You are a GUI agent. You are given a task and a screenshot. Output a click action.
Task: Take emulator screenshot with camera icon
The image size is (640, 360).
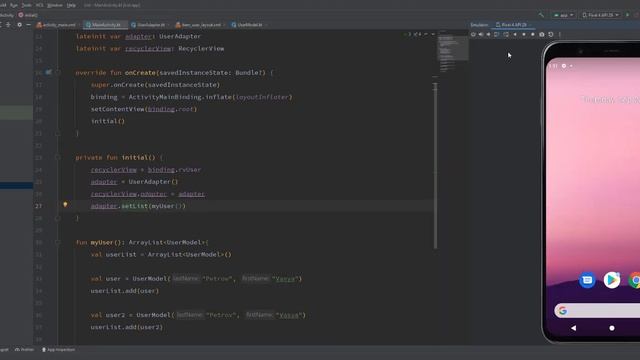click(542, 35)
